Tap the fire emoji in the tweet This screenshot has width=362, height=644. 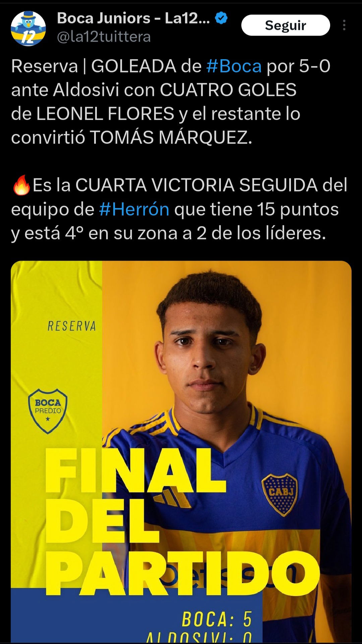21,185
